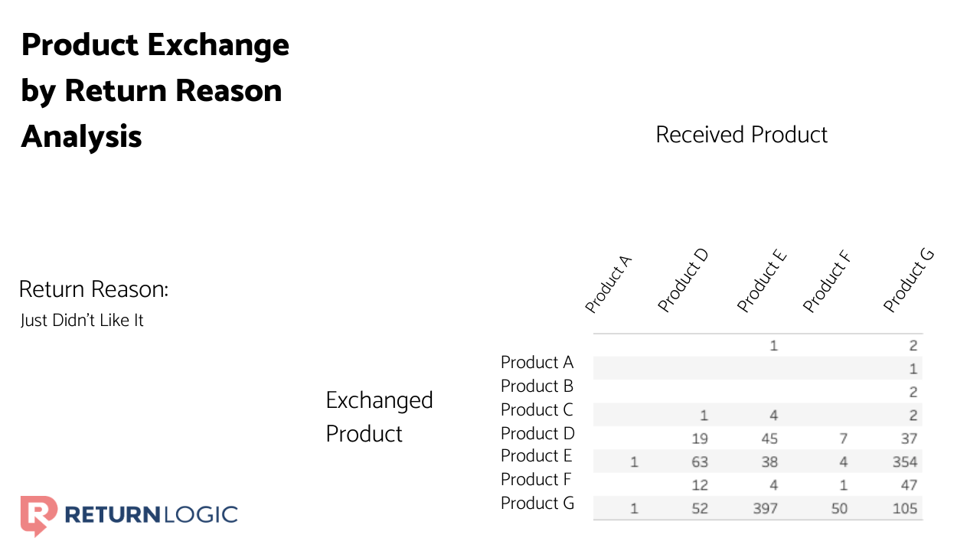The image size is (980, 551).
Task: Select the Product Exchange by Return Reason title
Action: (x=155, y=90)
